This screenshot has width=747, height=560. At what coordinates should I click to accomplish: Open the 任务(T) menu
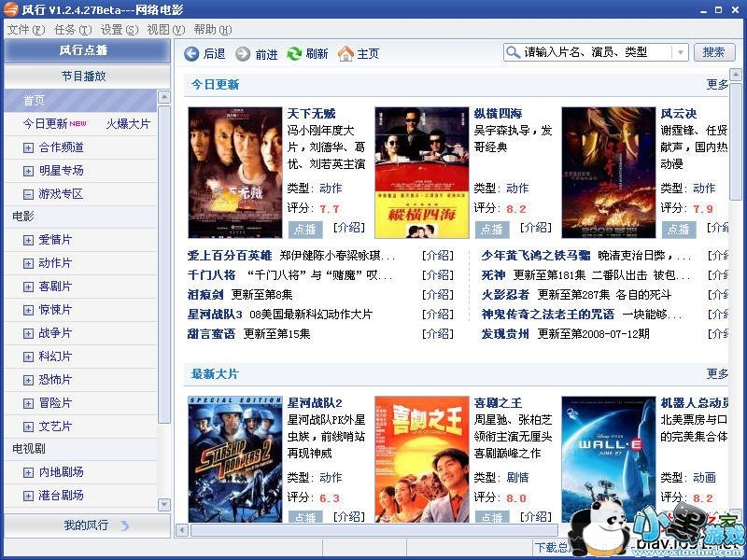[73, 30]
